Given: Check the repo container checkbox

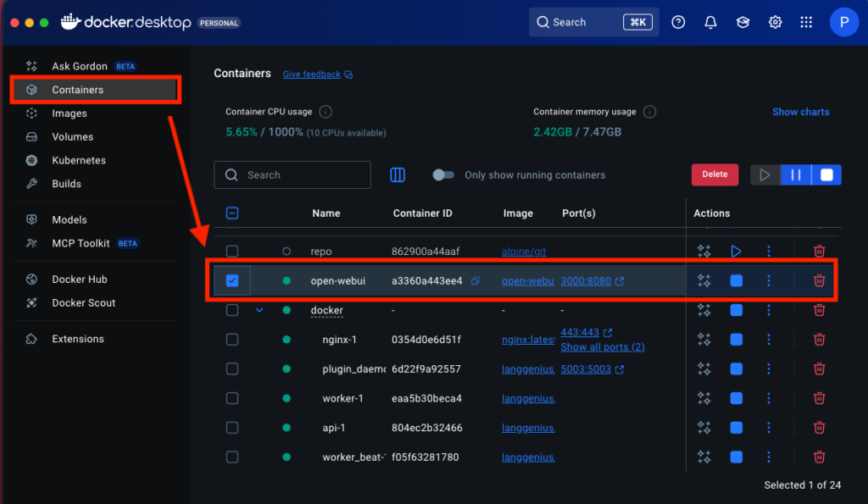Looking at the screenshot, I should [232, 252].
